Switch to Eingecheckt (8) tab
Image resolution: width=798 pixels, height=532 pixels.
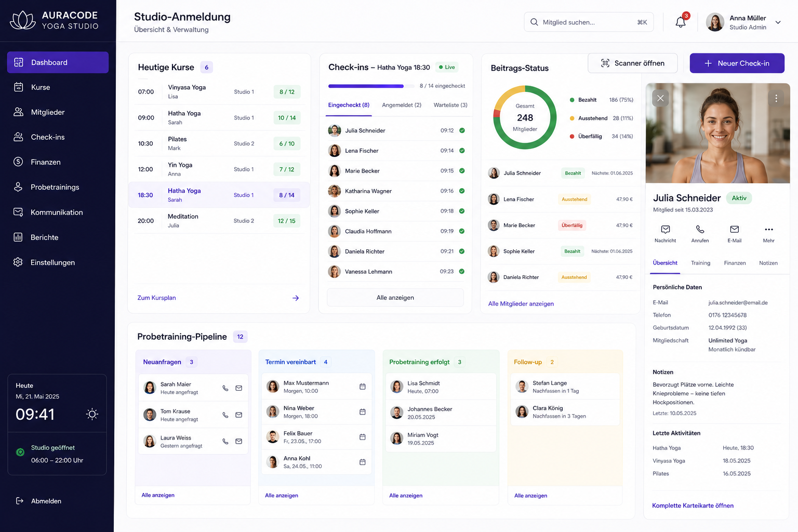pos(349,105)
